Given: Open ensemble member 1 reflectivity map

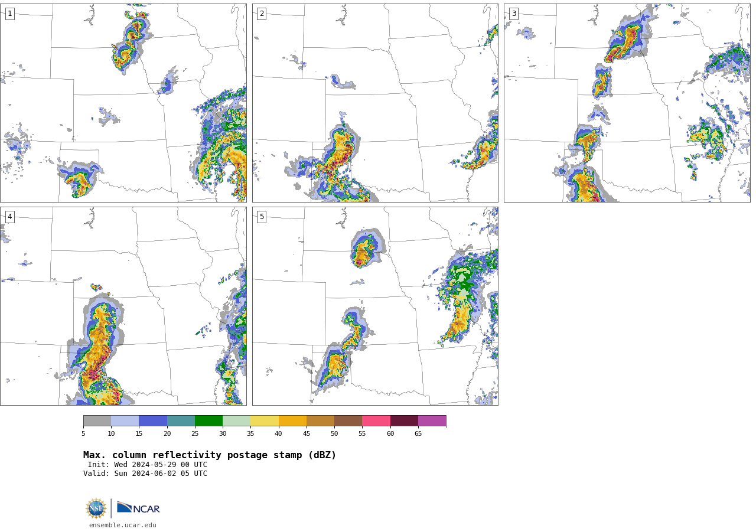Looking at the screenshot, I should [x=123, y=103].
